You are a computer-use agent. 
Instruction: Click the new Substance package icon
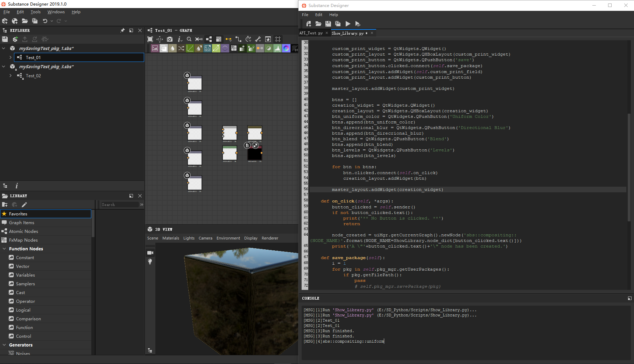click(5, 21)
